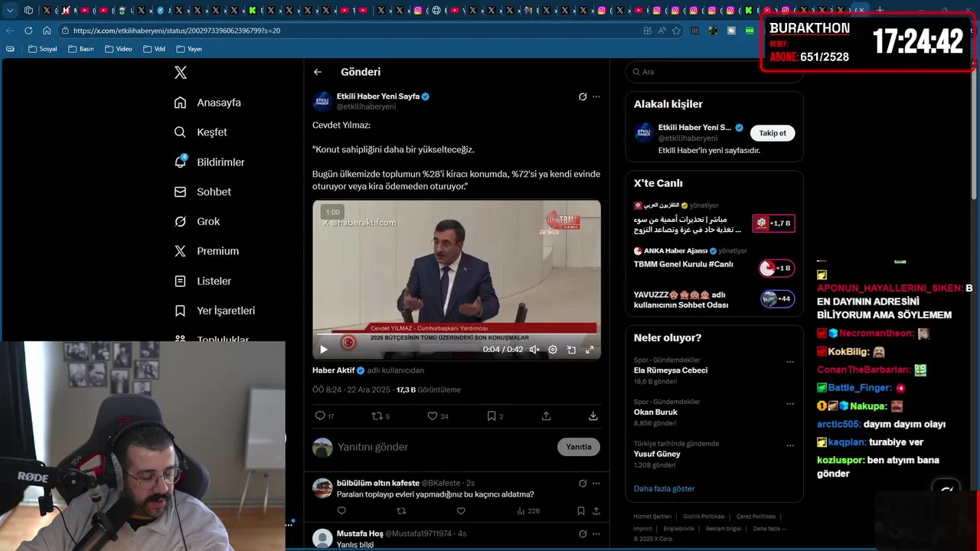980x551 pixels.
Task: Click the browser reload button
Action: 28,31
